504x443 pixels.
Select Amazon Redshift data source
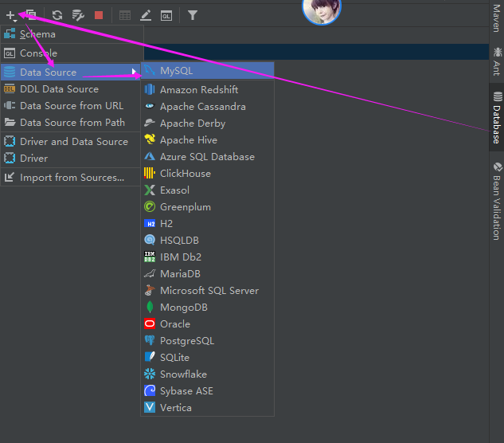pyautogui.click(x=207, y=89)
